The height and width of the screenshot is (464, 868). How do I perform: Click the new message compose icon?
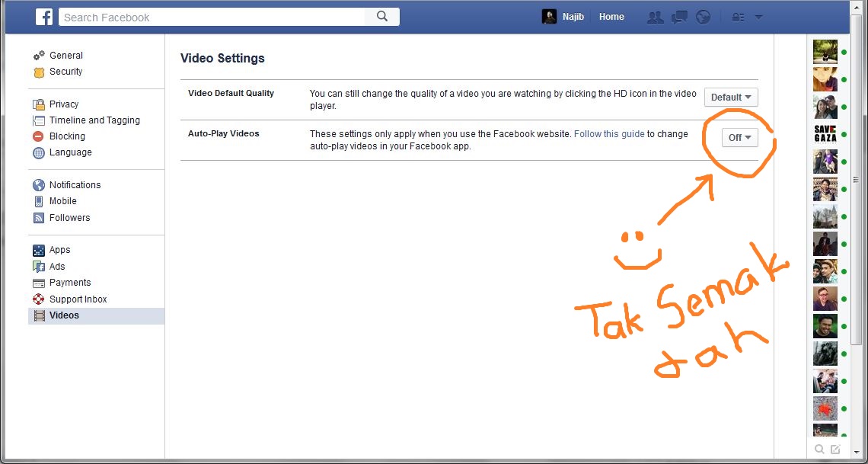click(835, 449)
